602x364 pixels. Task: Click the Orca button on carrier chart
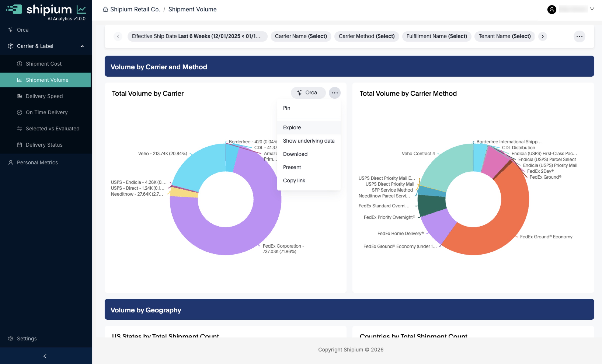click(x=308, y=93)
